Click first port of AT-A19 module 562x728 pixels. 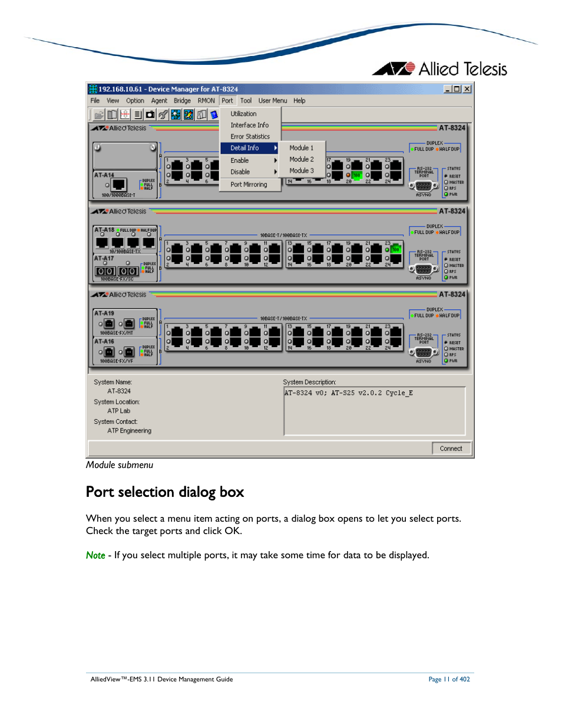click(109, 324)
